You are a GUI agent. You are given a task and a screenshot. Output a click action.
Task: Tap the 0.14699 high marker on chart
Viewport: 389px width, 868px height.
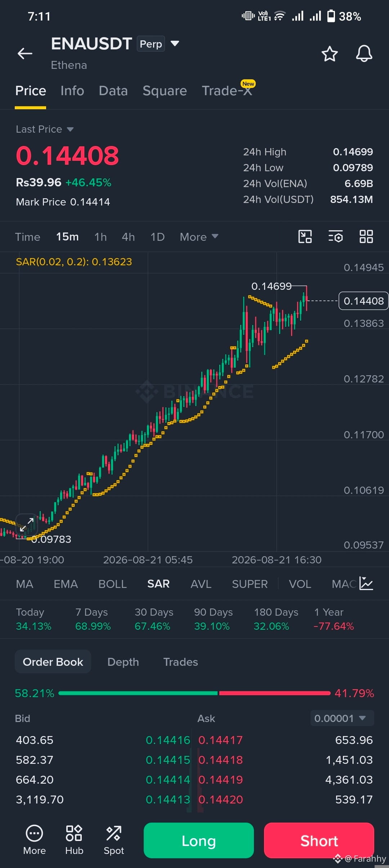point(271,286)
